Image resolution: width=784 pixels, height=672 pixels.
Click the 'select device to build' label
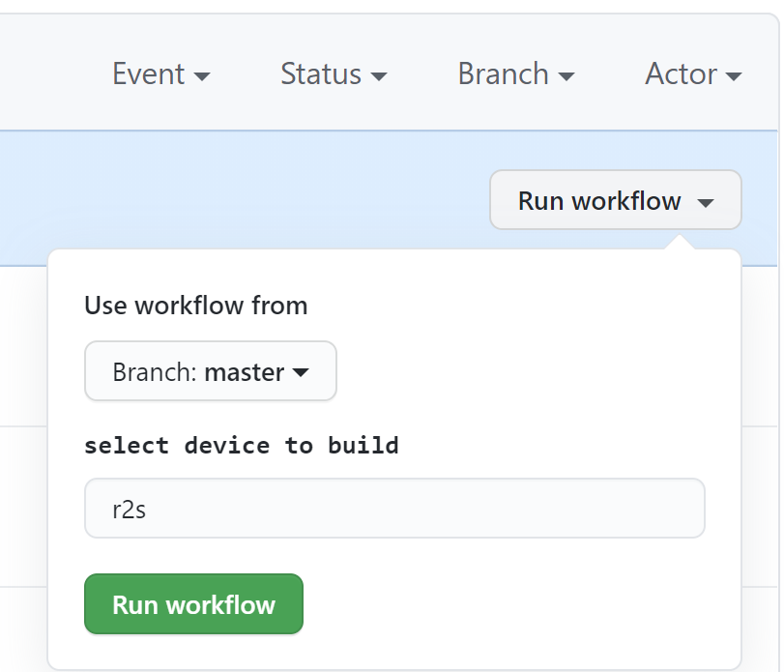242,446
